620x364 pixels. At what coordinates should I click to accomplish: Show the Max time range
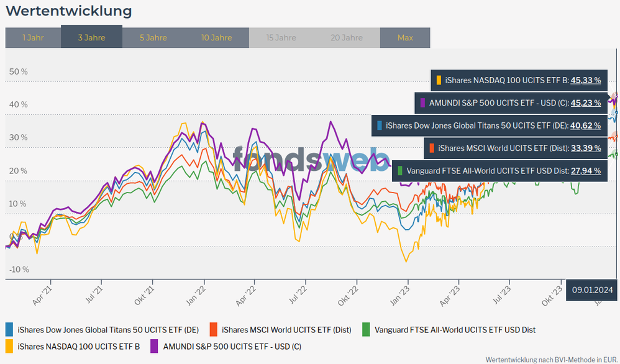click(x=405, y=38)
